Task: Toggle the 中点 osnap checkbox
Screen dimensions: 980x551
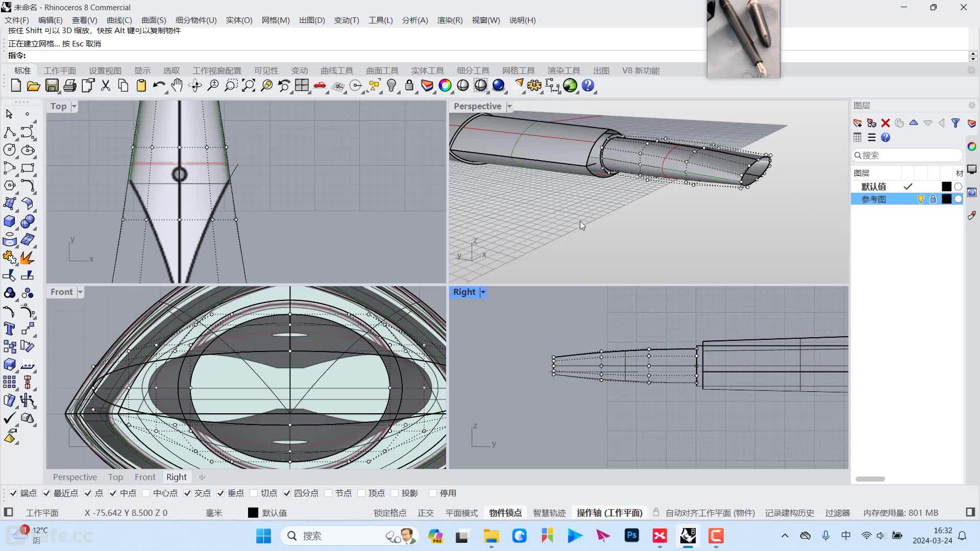Action: coord(113,493)
